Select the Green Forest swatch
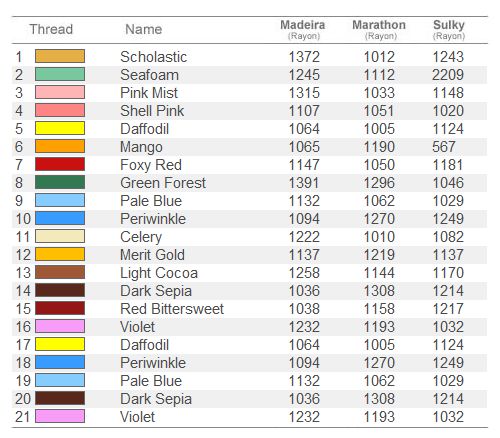 click(60, 182)
